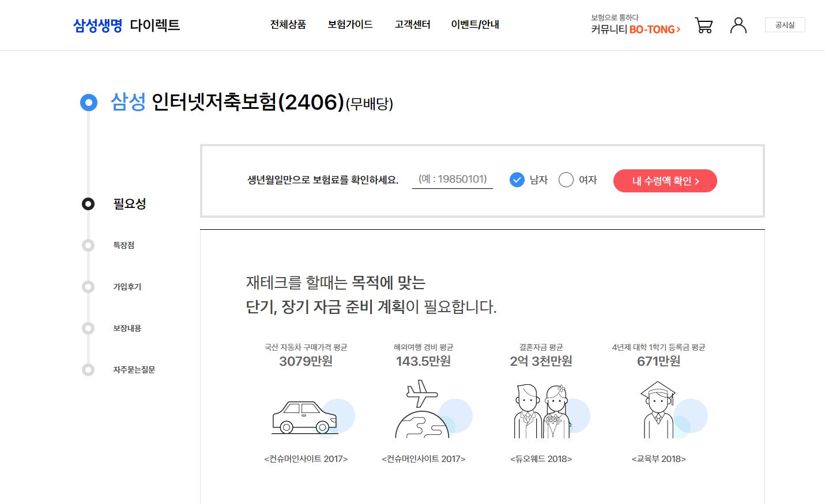The height and width of the screenshot is (504, 825).
Task: Open the 이벤트/안내 menu
Action: point(475,24)
